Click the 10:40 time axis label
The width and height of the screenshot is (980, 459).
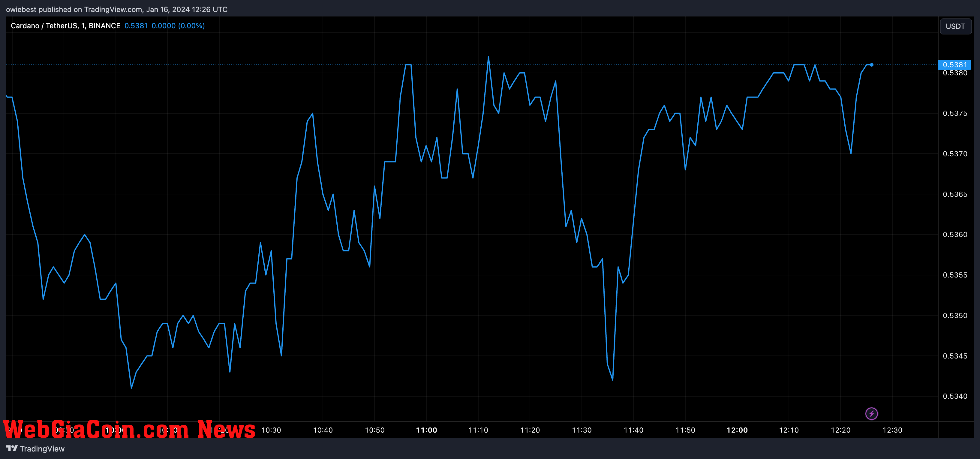(x=323, y=430)
